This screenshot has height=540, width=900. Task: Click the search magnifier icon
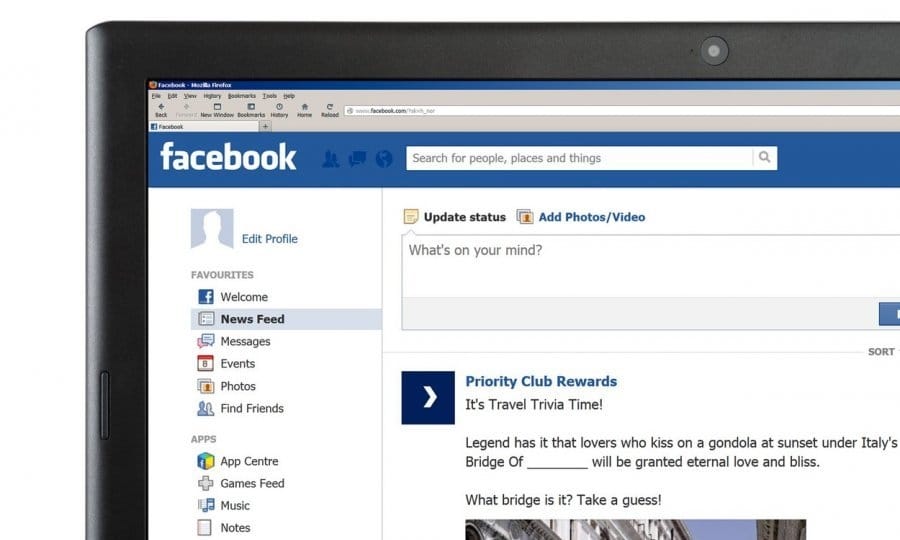click(765, 158)
